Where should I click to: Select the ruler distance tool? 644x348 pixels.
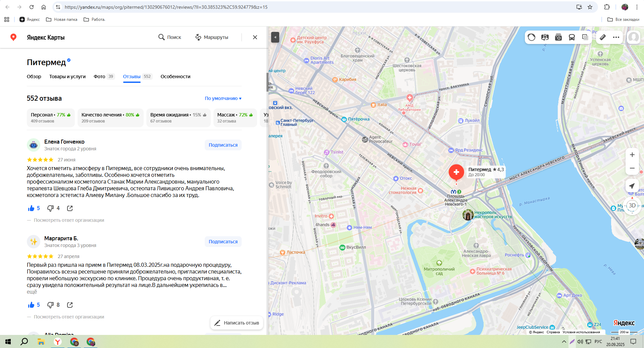[x=603, y=37]
